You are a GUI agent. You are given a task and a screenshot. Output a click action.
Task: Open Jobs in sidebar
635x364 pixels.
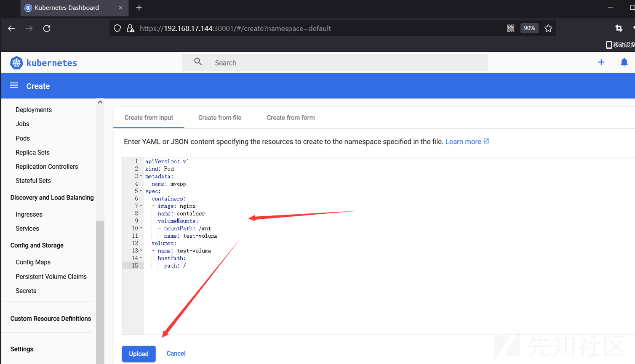tap(22, 124)
